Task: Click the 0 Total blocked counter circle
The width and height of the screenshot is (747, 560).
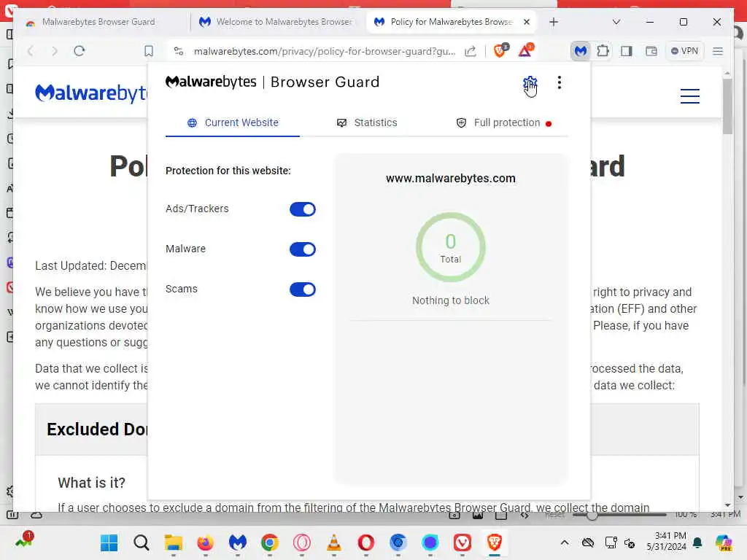Action: pyautogui.click(x=451, y=247)
